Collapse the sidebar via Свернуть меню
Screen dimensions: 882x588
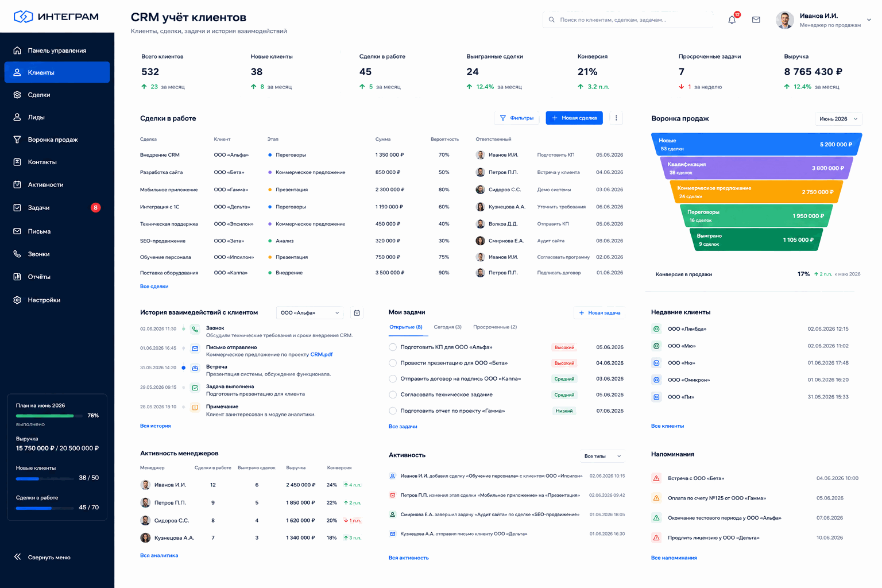coord(42,557)
